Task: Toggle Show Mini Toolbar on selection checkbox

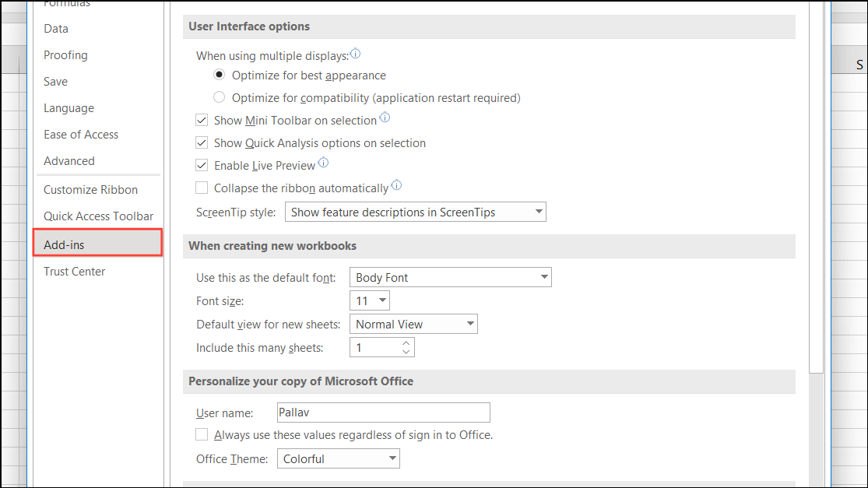Action: pos(202,121)
